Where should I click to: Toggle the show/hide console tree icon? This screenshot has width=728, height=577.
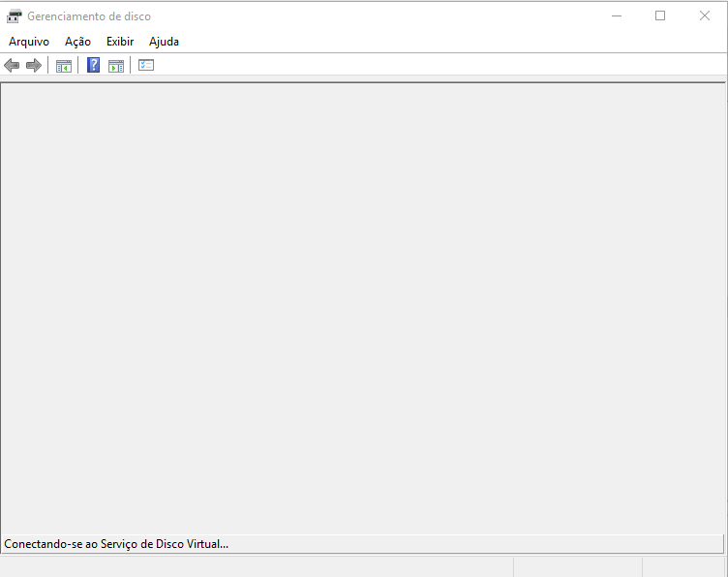64,66
